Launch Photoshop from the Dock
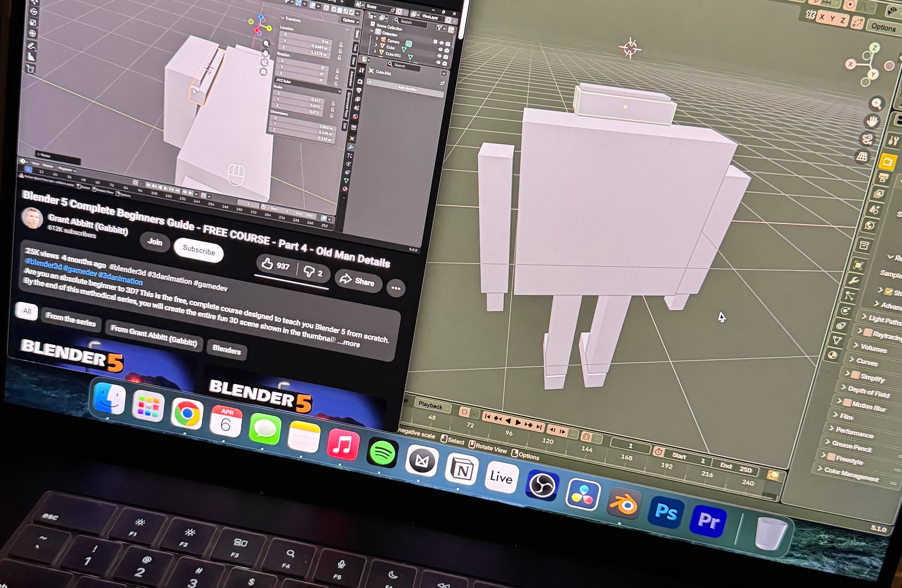This screenshot has width=902, height=588. [665, 512]
